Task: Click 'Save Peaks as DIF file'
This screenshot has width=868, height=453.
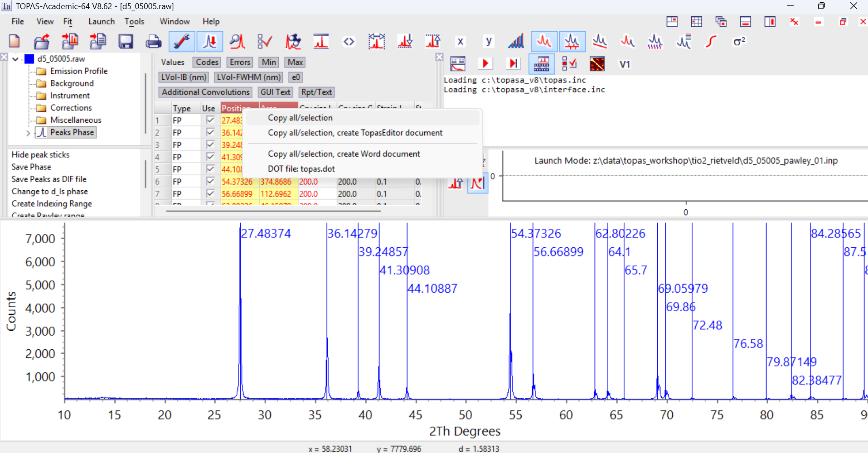Action: coord(49,179)
